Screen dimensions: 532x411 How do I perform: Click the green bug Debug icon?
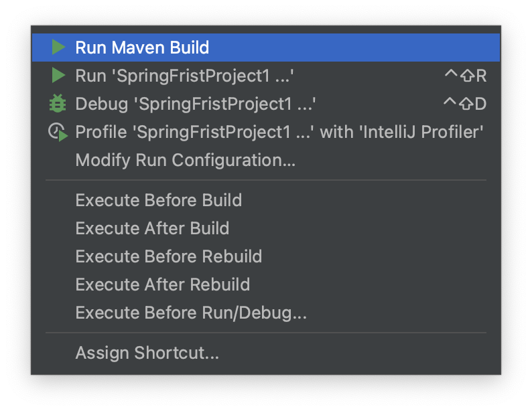[x=58, y=103]
